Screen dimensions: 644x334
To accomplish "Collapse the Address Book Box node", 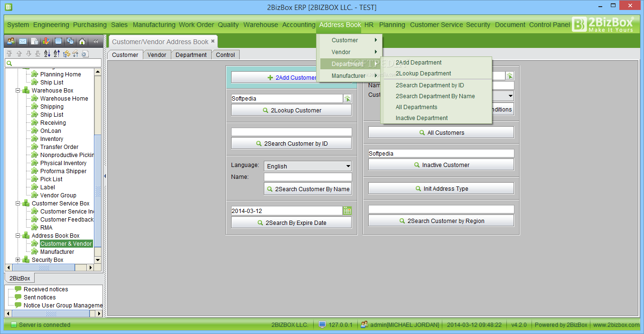I will [x=18, y=235].
